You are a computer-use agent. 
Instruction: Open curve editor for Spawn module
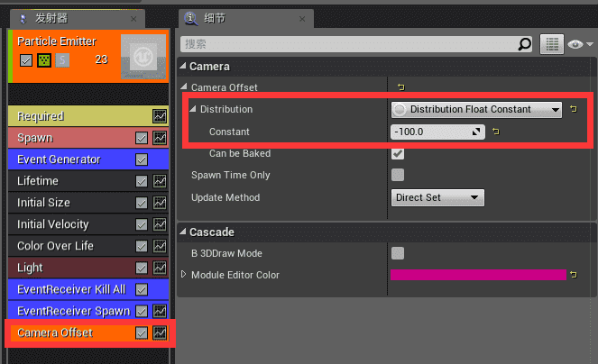click(x=160, y=138)
